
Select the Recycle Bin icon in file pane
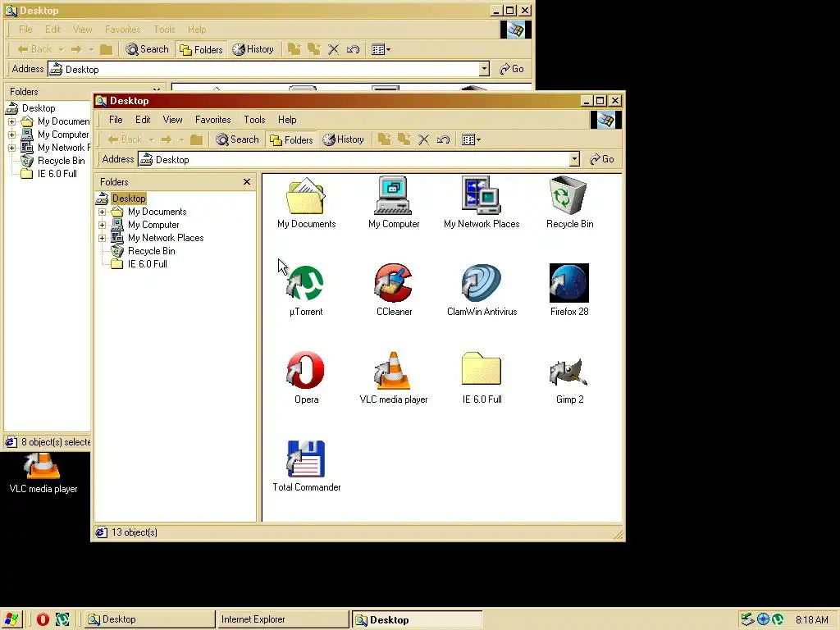pyautogui.click(x=568, y=195)
